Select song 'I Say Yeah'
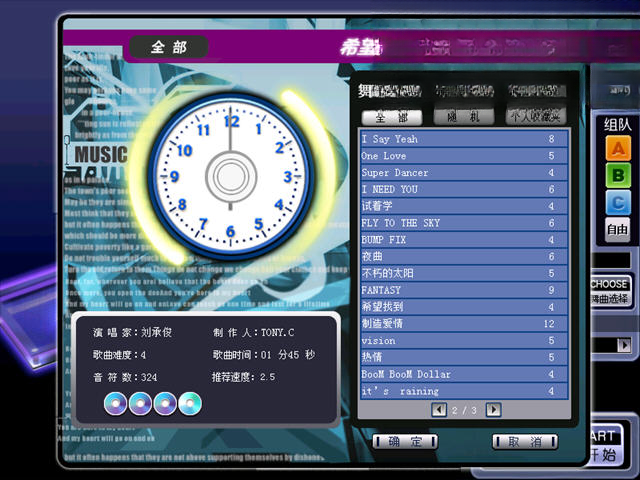Screen dimensions: 640x480 (464, 139)
